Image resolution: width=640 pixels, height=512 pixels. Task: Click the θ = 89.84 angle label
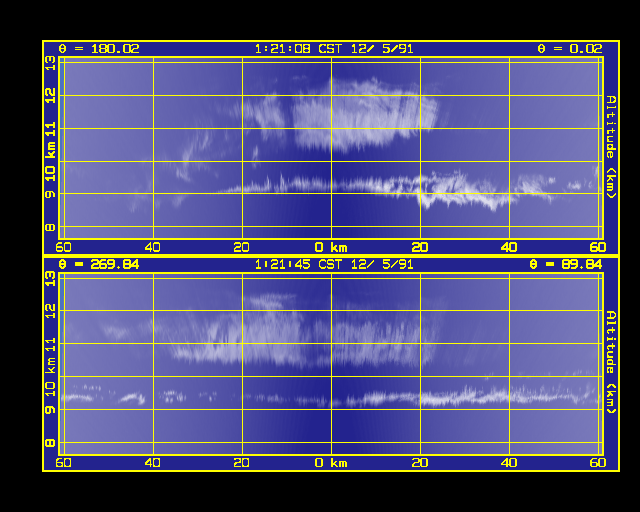point(566,265)
